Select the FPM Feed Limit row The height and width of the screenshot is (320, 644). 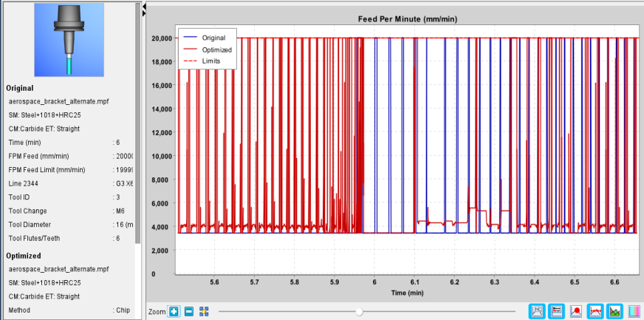click(x=71, y=170)
